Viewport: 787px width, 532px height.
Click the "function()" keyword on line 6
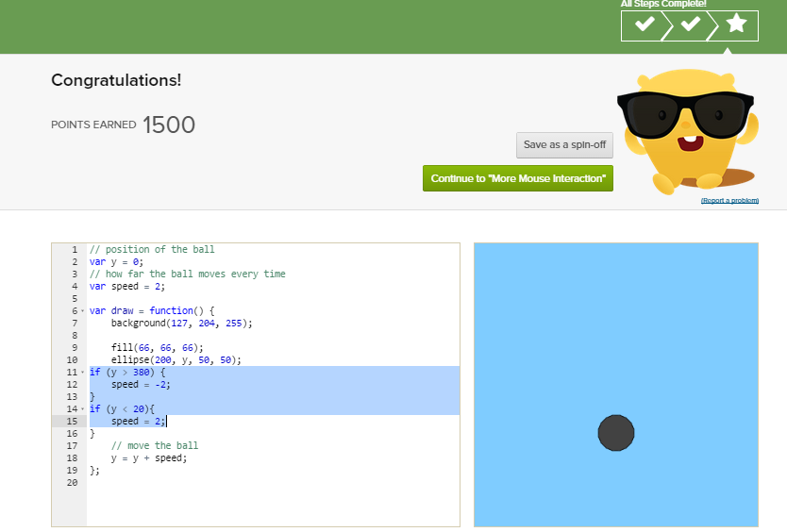[176, 310]
